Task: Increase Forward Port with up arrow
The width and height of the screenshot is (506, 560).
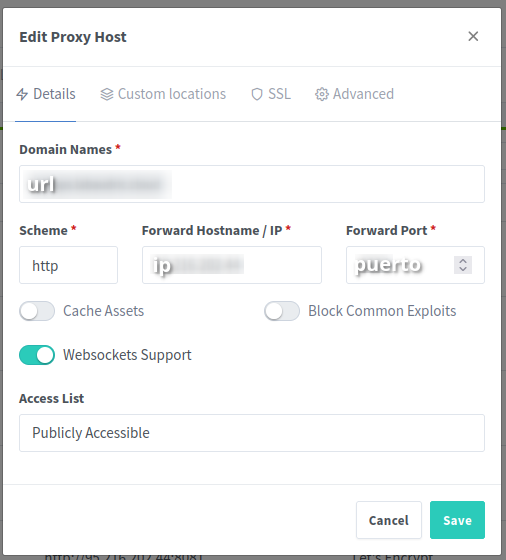Action: point(463,261)
